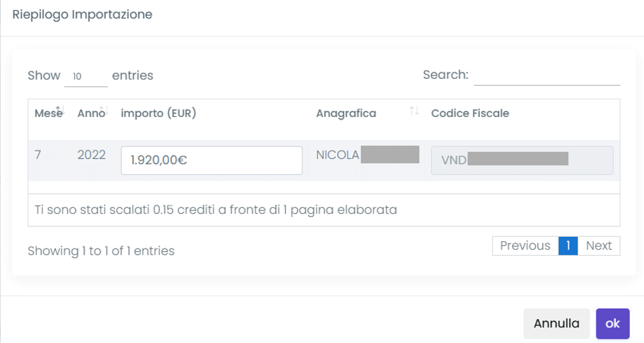Click the Codice Fiscale column header
This screenshot has width=644, height=343.
pyautogui.click(x=470, y=114)
